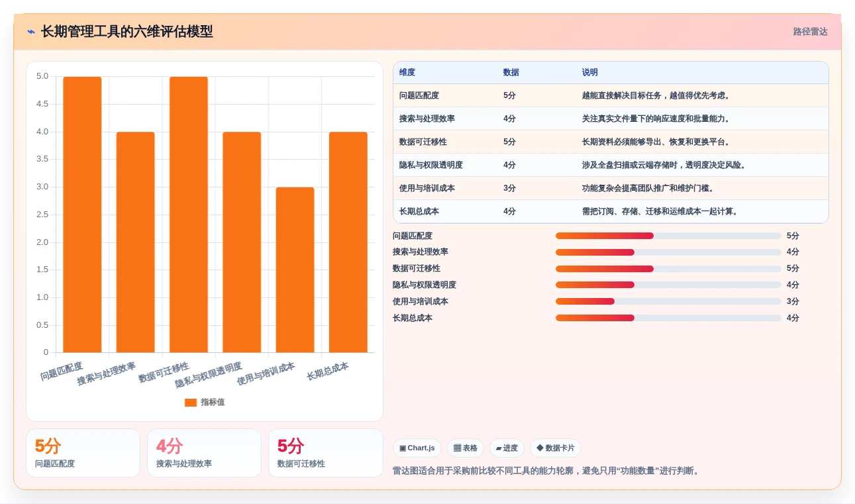Click the 3分 value in the table
Viewport: 855px width, 504px height.
point(509,188)
